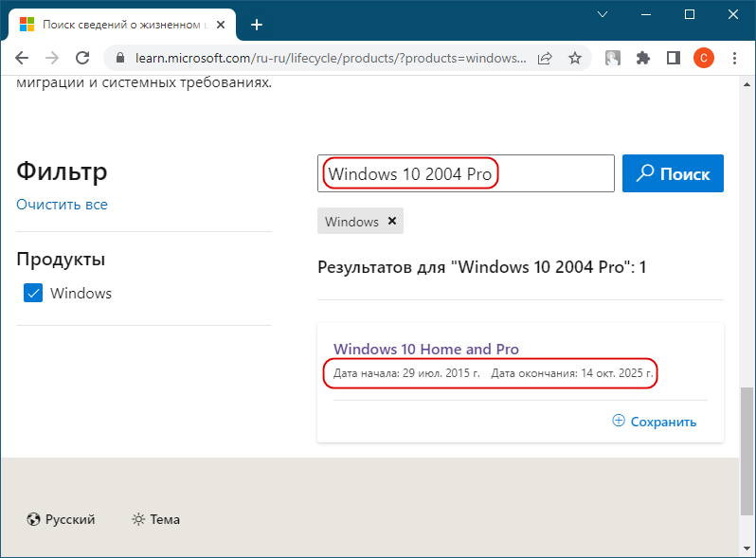Select the lifecycle search tab

click(122, 25)
